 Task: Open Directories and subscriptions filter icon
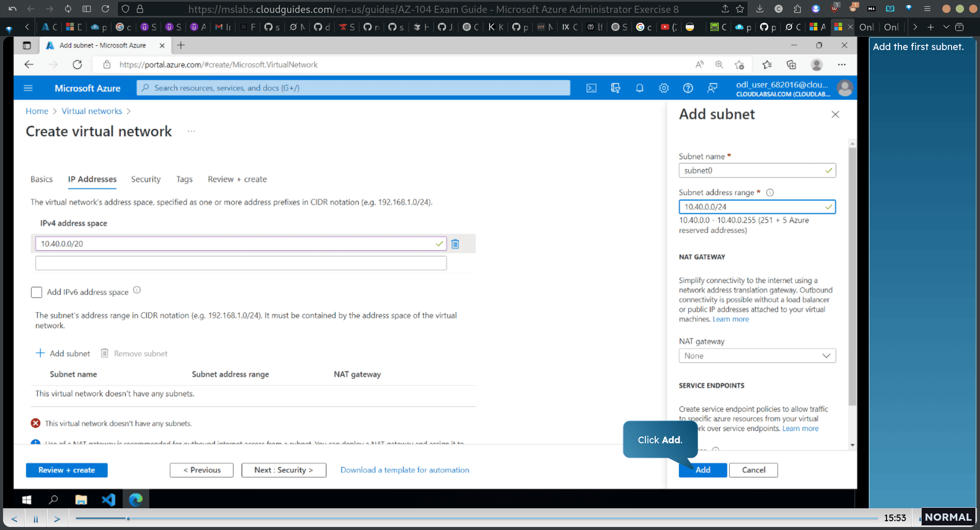[x=615, y=88]
